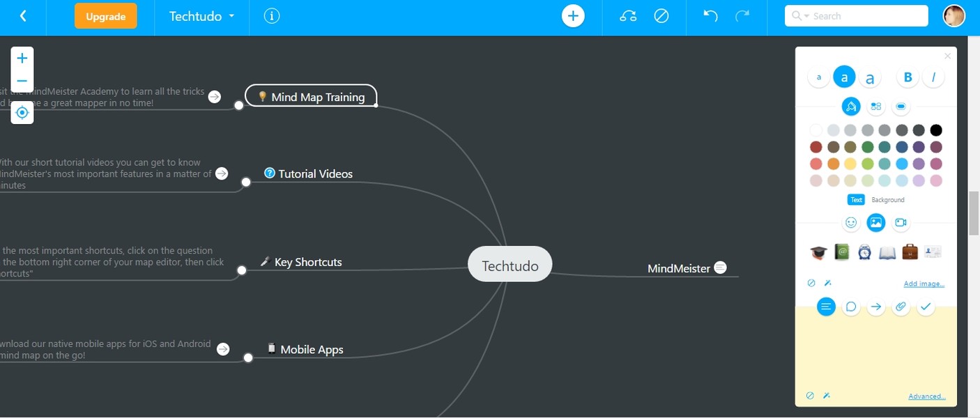This screenshot has height=418, width=980.
Task: Switch to the map theme styles tab
Action: point(876,107)
